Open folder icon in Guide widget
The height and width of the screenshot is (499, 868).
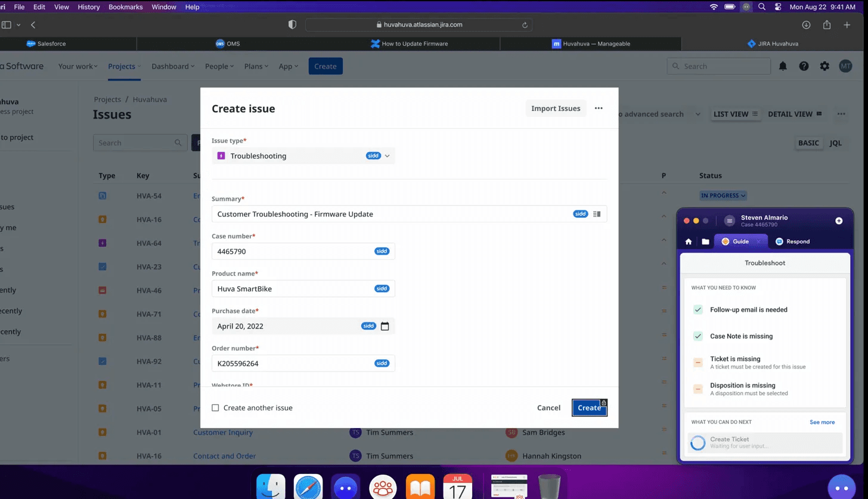pos(705,241)
